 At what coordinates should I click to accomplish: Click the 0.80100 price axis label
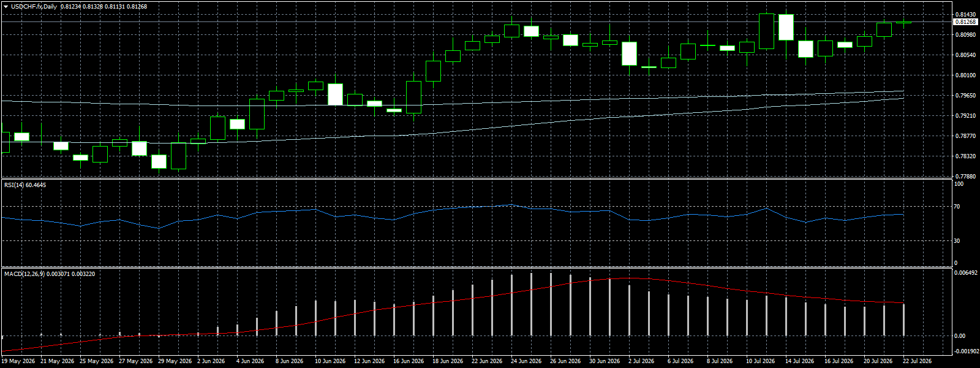pyautogui.click(x=966, y=75)
